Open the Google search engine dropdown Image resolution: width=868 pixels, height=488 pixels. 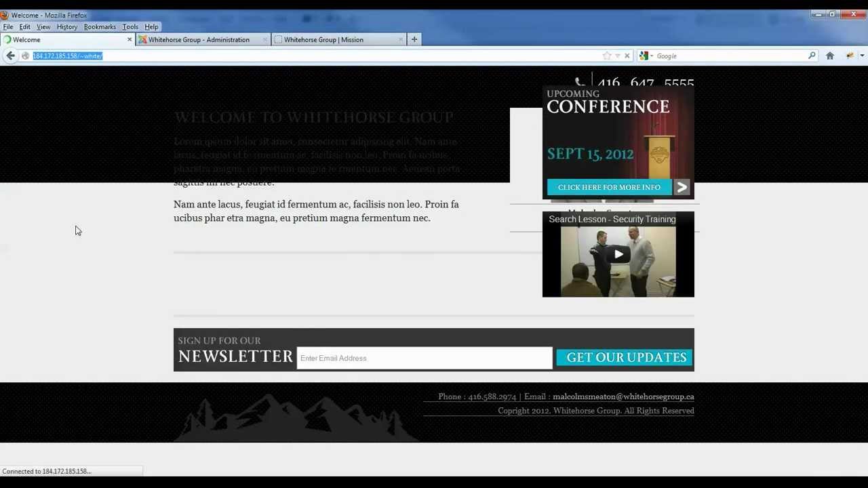point(645,56)
